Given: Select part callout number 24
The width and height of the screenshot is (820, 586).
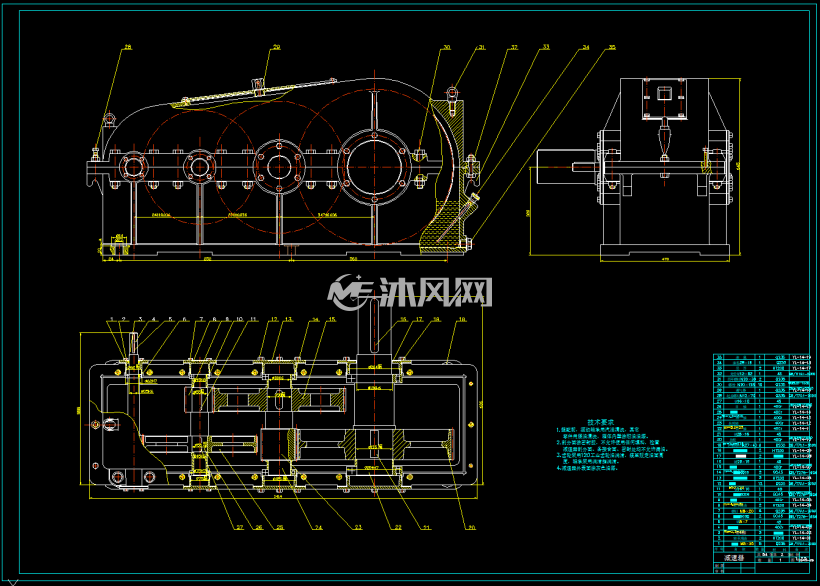Looking at the screenshot, I should click(x=318, y=527).
